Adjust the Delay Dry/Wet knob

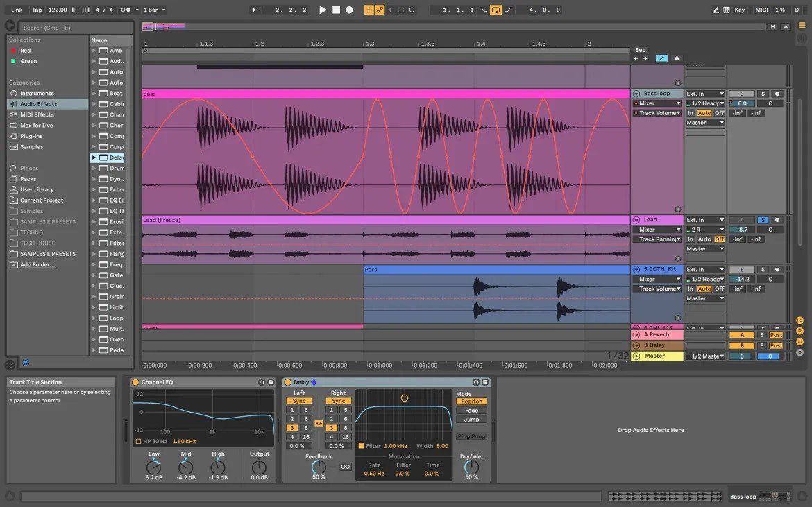tap(471, 467)
